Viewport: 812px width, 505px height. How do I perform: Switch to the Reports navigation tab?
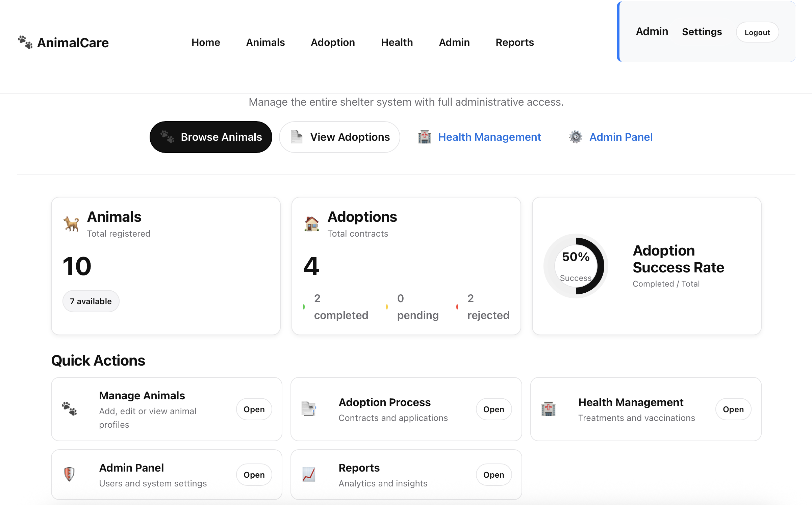pos(514,42)
